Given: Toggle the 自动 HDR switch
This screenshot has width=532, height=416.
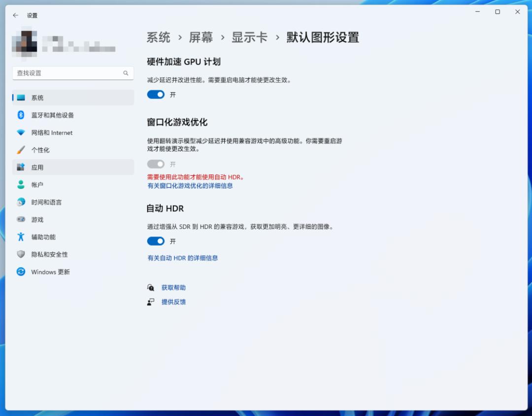Looking at the screenshot, I should (x=156, y=241).
